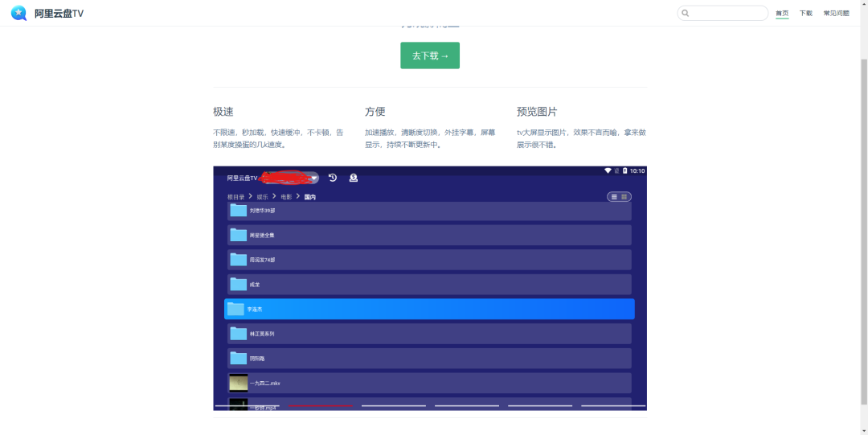868x435 pixels.
Task: Click the folder icon beside 刘德华39部
Action: [239, 210]
